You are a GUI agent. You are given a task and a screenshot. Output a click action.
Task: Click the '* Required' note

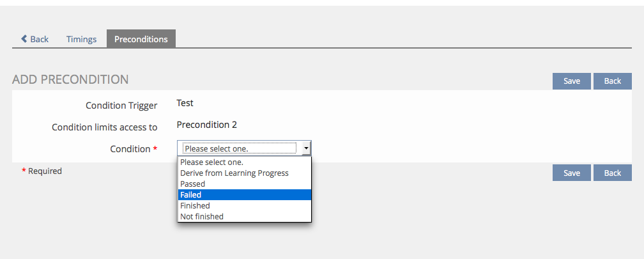(42, 171)
